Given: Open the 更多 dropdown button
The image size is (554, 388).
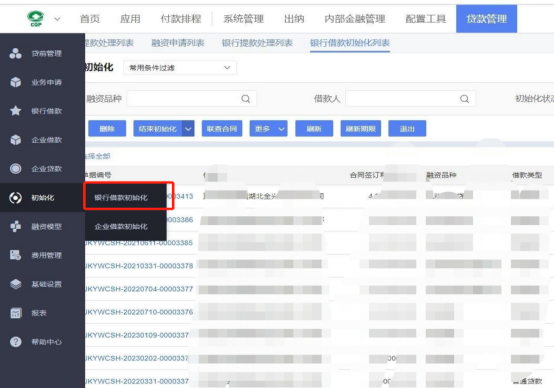Looking at the screenshot, I should point(269,129).
